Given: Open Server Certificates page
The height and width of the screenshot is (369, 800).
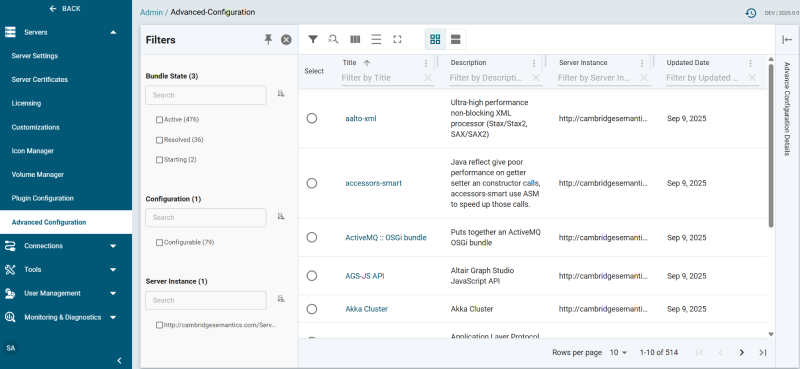Looking at the screenshot, I should (x=40, y=80).
